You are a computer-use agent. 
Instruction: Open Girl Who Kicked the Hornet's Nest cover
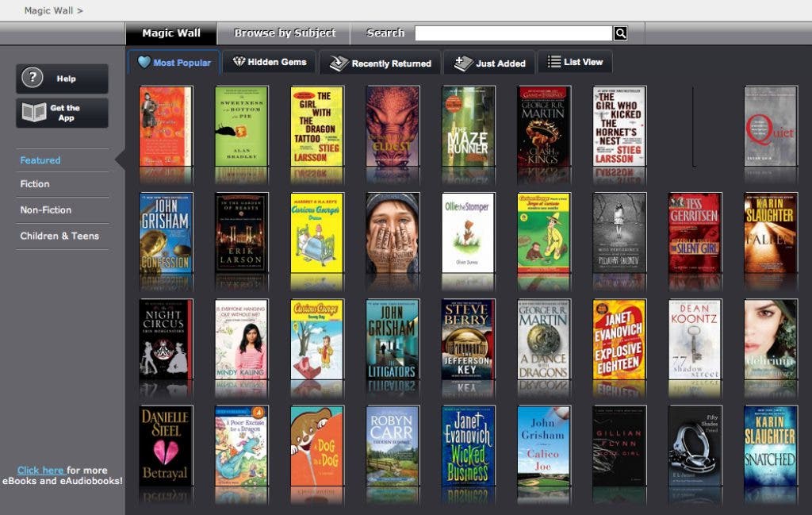point(619,126)
